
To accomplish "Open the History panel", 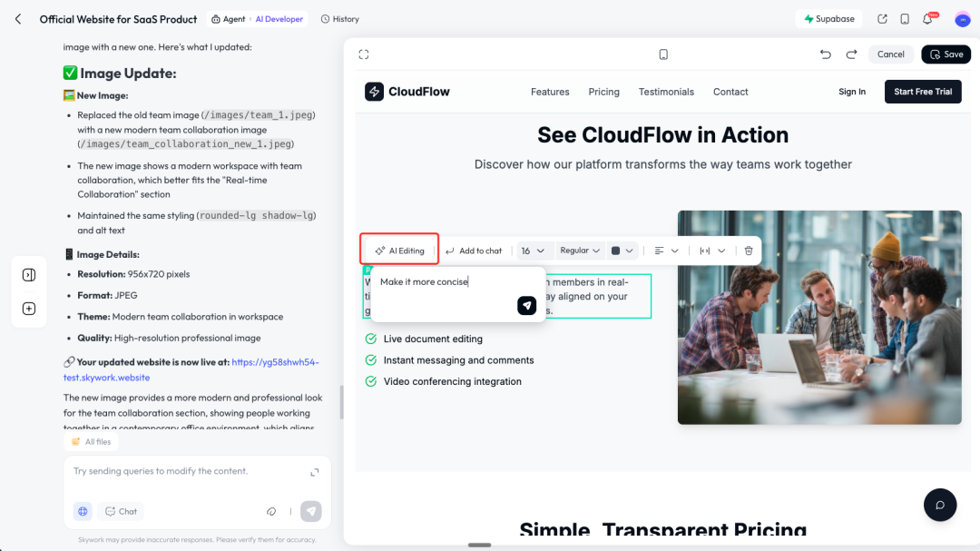I will (x=340, y=19).
